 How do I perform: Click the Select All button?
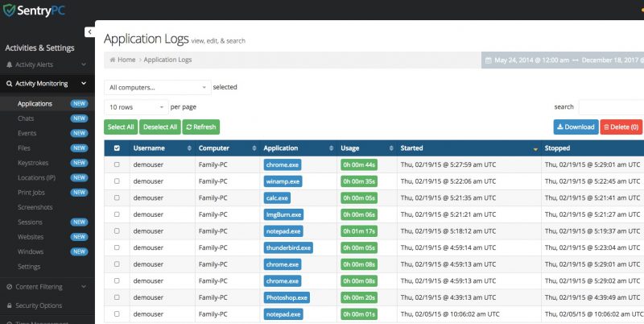coord(121,127)
